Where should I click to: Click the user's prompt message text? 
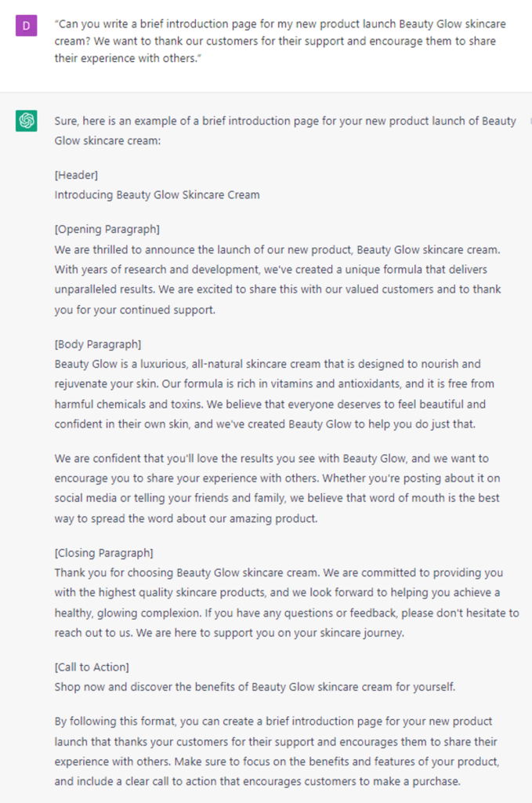[x=276, y=41]
